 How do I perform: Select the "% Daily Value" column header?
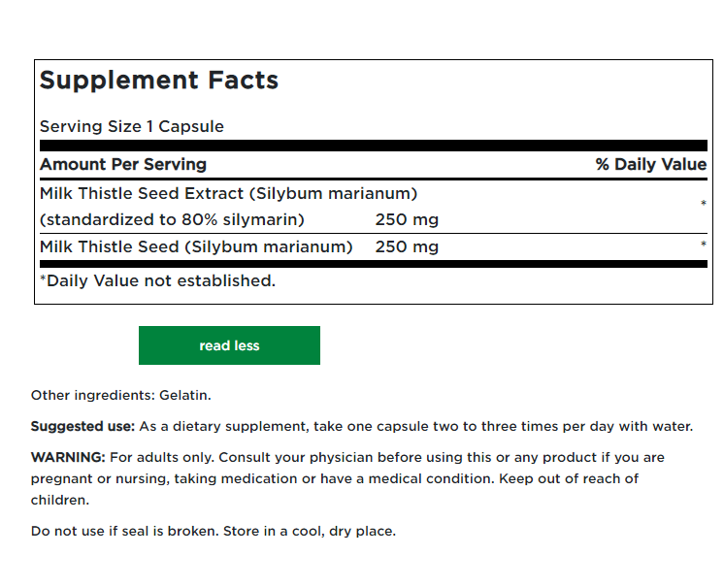tap(651, 164)
